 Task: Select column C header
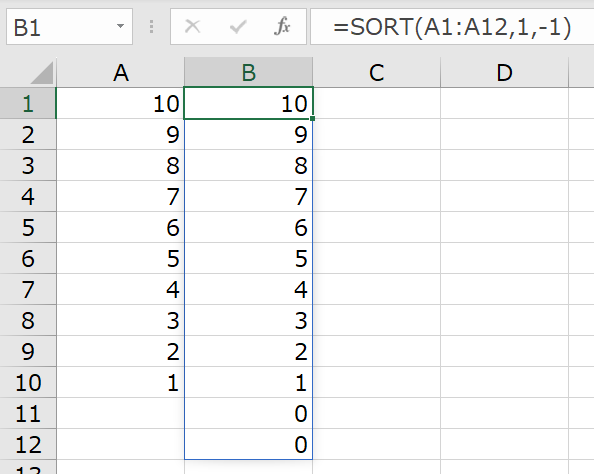click(377, 72)
